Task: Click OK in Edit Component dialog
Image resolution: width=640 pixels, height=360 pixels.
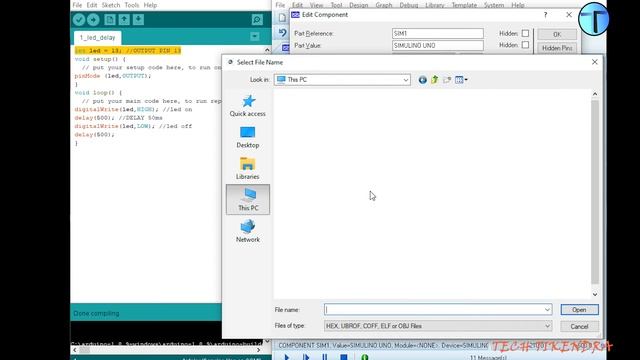Action: pos(557,34)
